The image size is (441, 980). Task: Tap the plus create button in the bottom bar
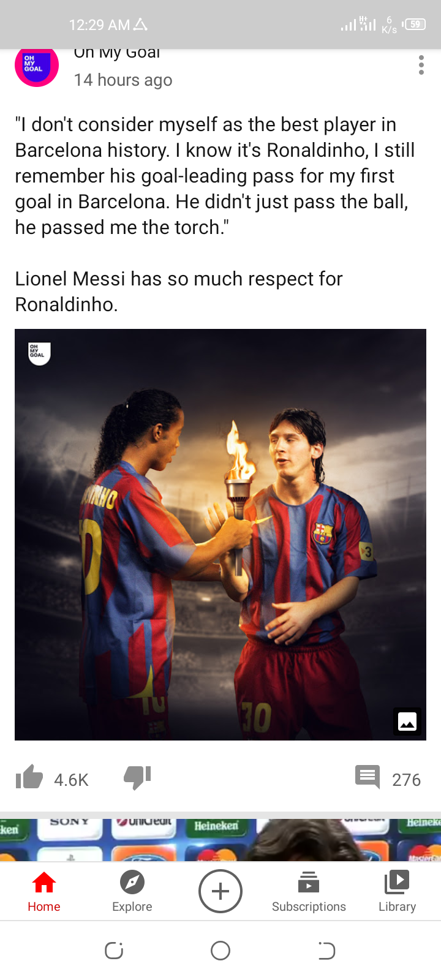coord(221,891)
